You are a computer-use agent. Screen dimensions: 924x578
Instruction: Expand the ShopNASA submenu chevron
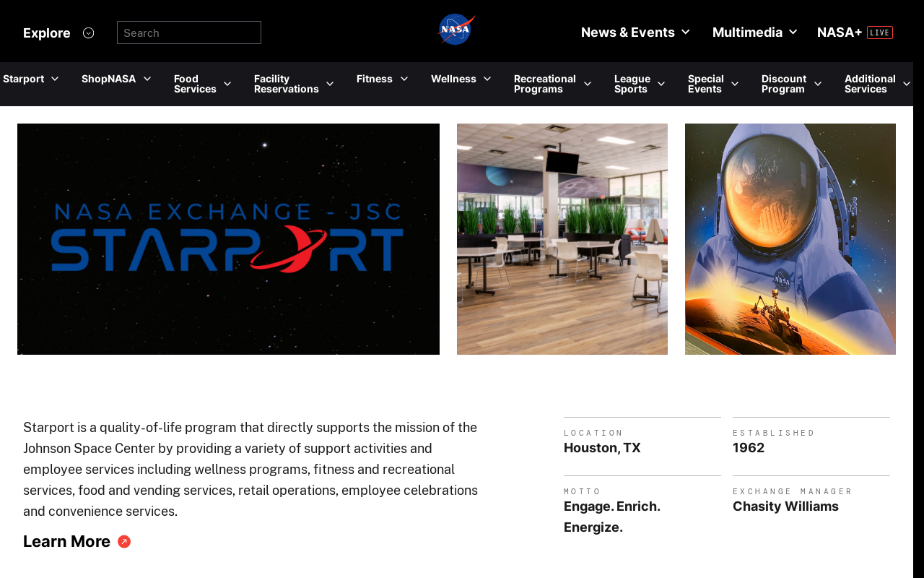147,79
